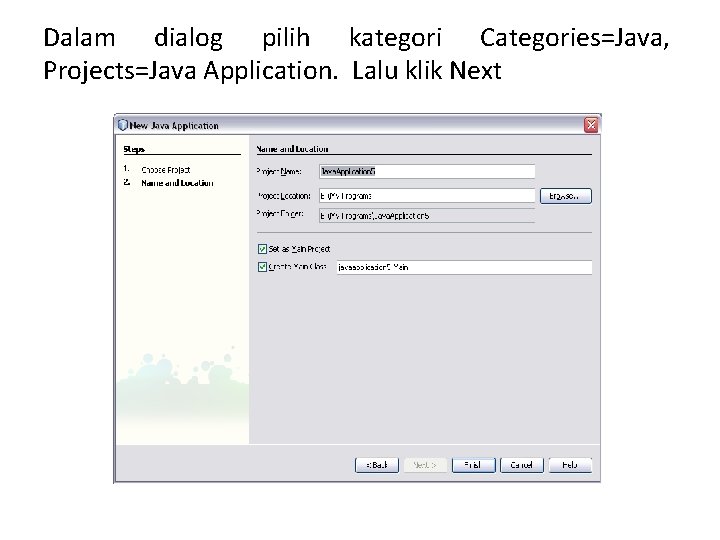Image resolution: width=720 pixels, height=540 pixels.
Task: Click the disabled Next button
Action: tap(425, 465)
